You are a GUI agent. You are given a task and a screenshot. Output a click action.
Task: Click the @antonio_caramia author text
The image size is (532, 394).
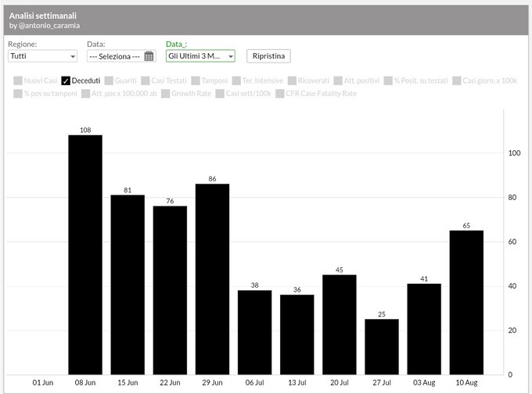pos(49,26)
